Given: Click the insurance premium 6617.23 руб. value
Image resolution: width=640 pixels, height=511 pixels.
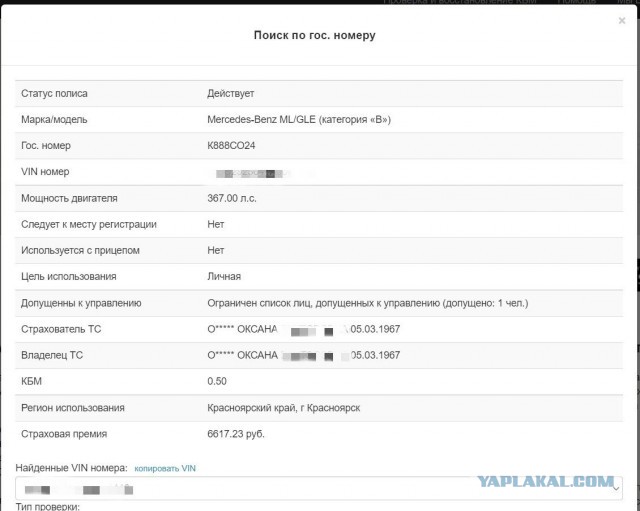Looking at the screenshot, I should click(236, 434).
